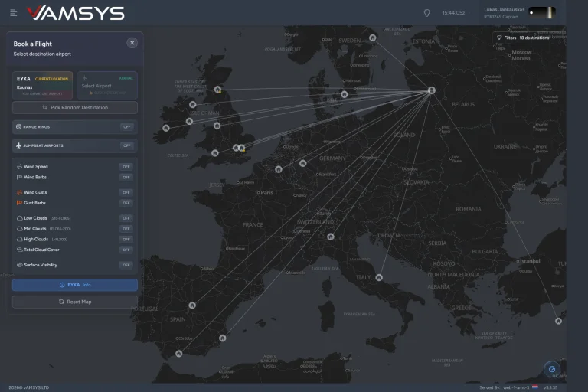Click the 2026© vAMSYS LTD footer text
Image resolution: width=588 pixels, height=392 pixels.
pyautogui.click(x=29, y=387)
